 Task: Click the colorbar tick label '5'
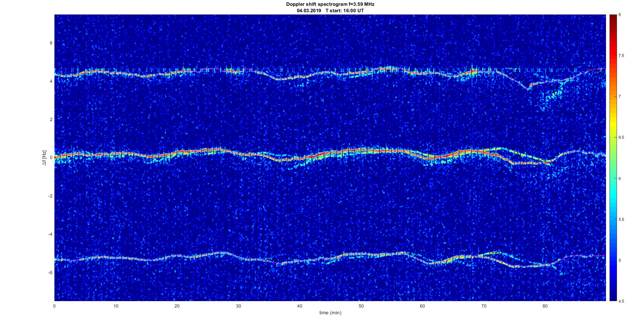(x=620, y=260)
